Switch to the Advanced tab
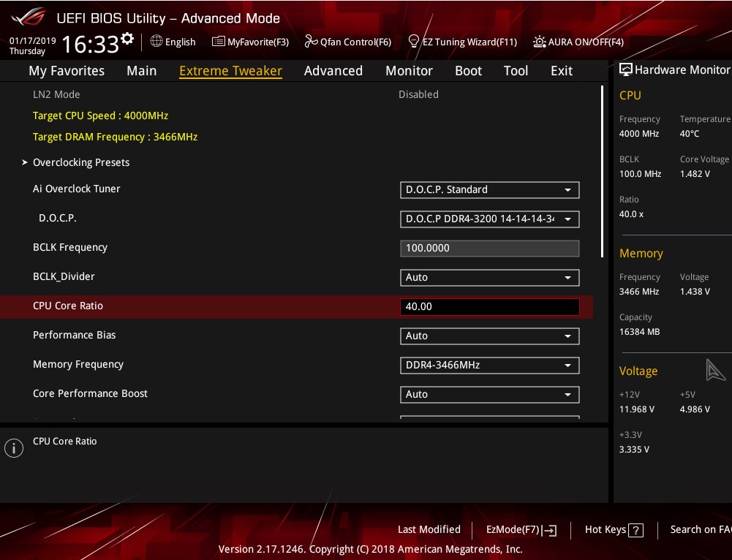Viewport: 732px width, 560px height. [x=333, y=71]
